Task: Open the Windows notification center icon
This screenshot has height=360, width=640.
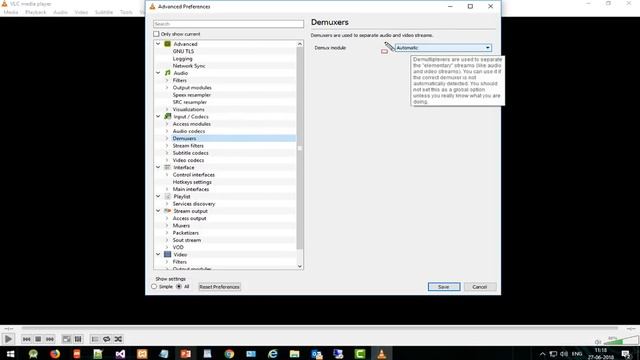Action: pyautogui.click(x=626, y=354)
